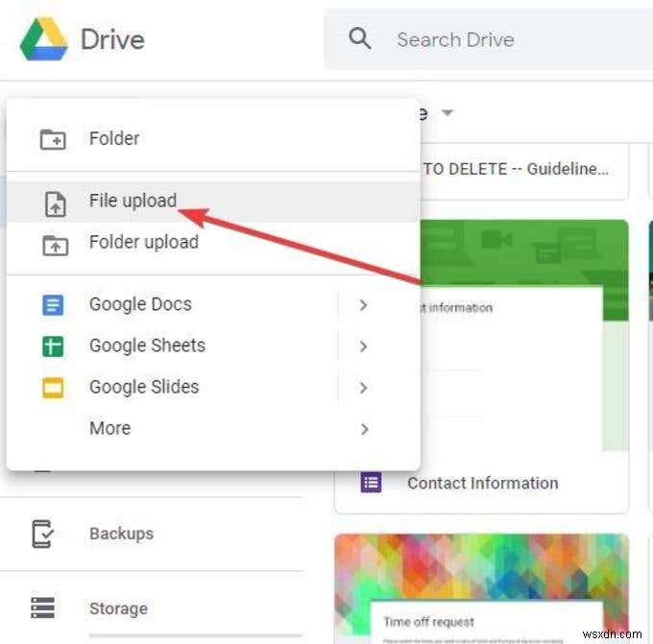The width and height of the screenshot is (653, 644).
Task: Choose Google Docs menu entry
Action: pos(213,304)
